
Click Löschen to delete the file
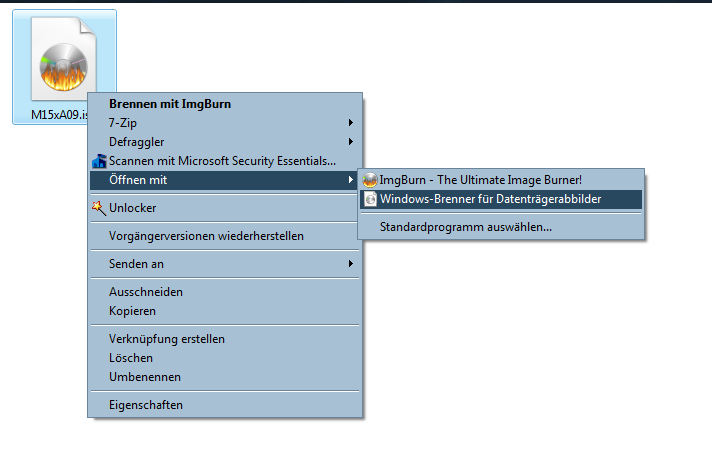pyautogui.click(x=226, y=358)
